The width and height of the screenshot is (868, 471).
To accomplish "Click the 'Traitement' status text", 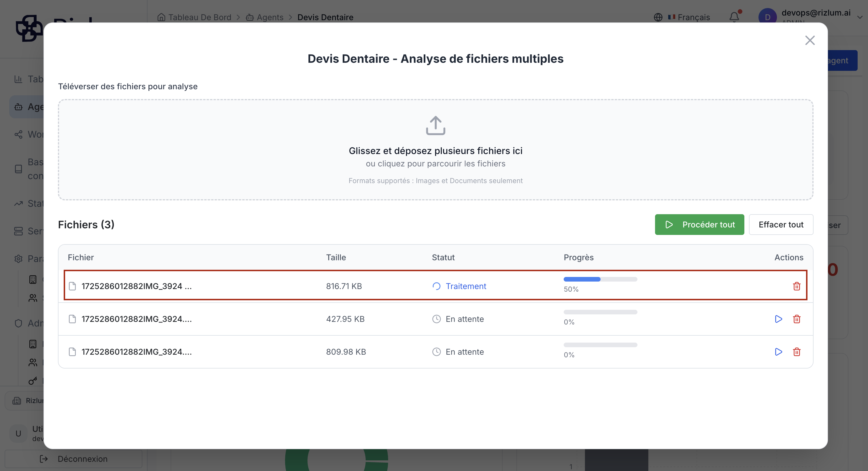I will [x=466, y=286].
